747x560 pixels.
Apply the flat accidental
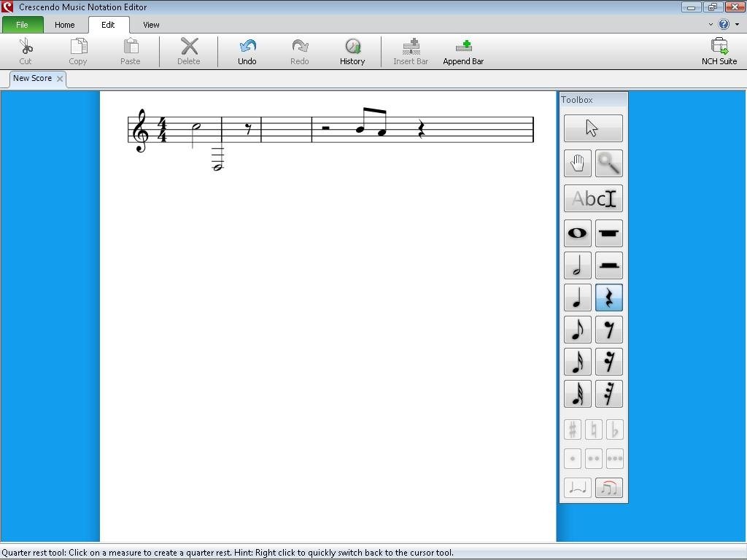click(614, 429)
